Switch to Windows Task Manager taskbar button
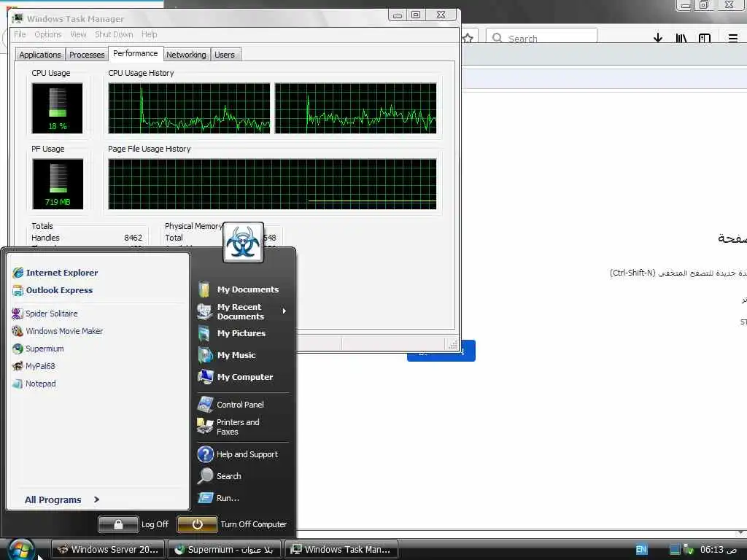The image size is (747, 560). 341,549
